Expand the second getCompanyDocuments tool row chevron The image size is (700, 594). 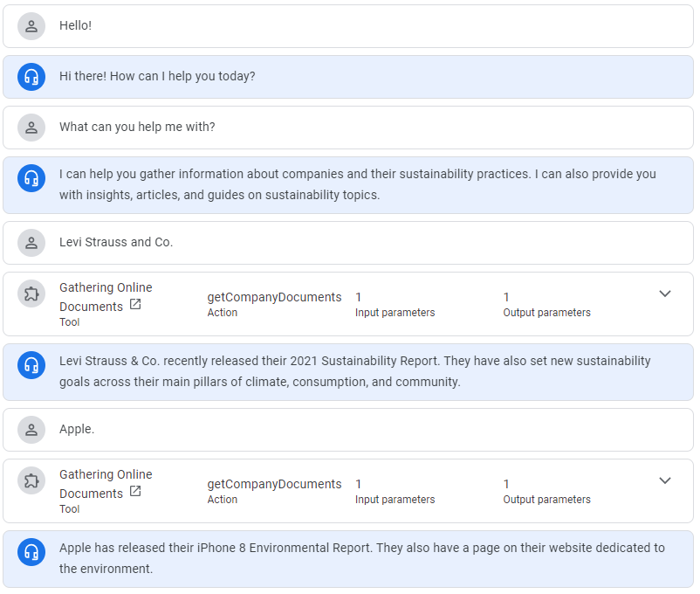(x=665, y=480)
